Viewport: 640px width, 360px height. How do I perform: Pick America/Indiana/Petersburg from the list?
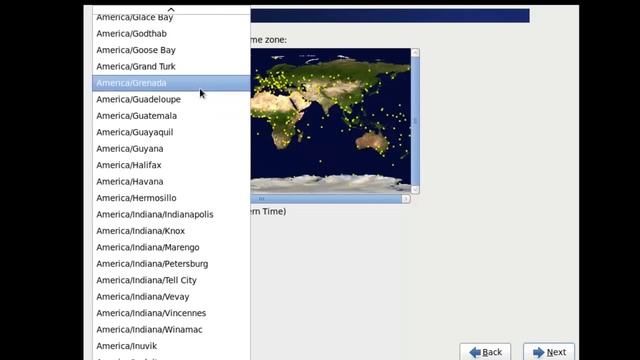click(x=171, y=264)
